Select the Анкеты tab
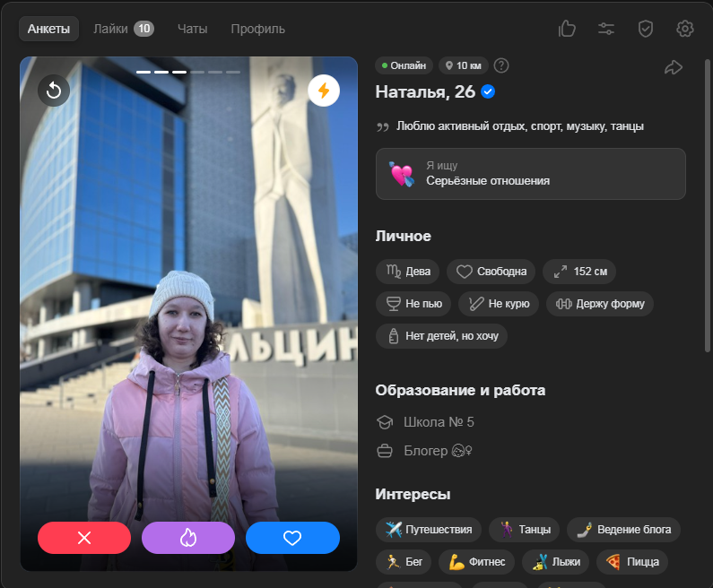713x588 pixels. [48, 29]
